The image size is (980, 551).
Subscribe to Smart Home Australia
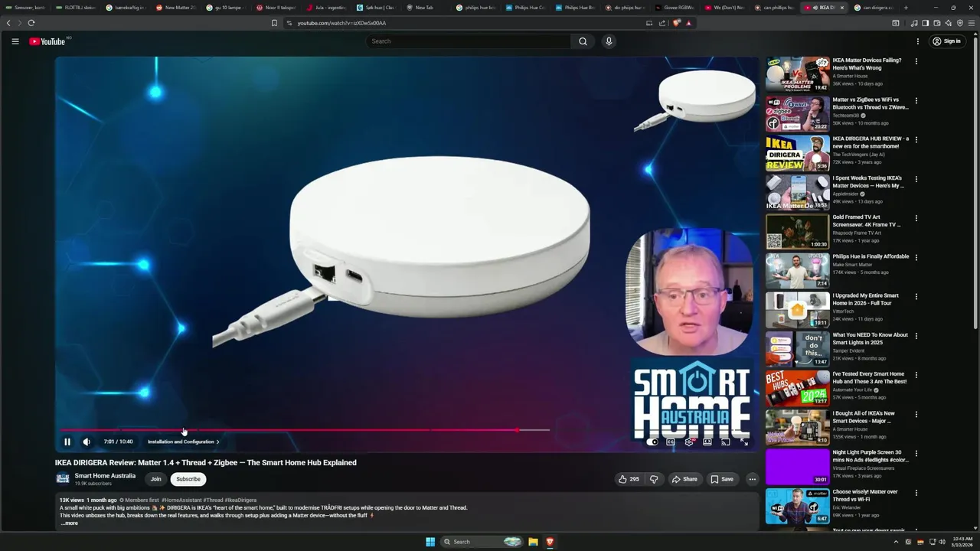pos(188,479)
